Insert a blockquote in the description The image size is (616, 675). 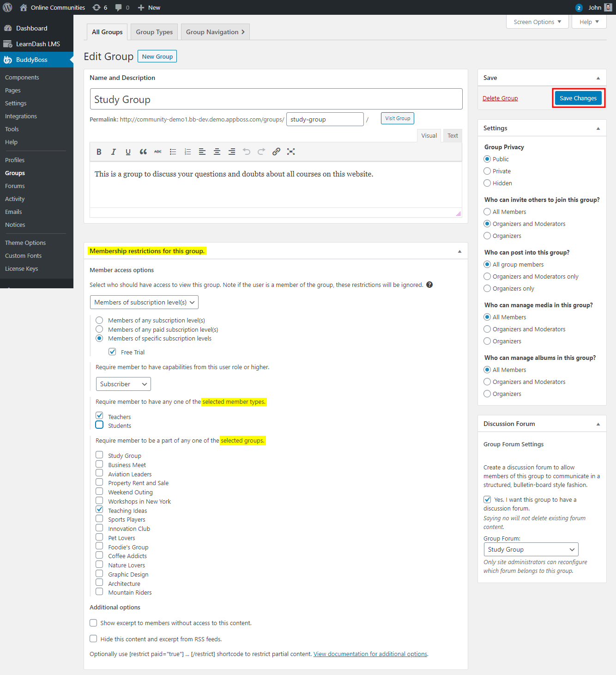(x=143, y=152)
